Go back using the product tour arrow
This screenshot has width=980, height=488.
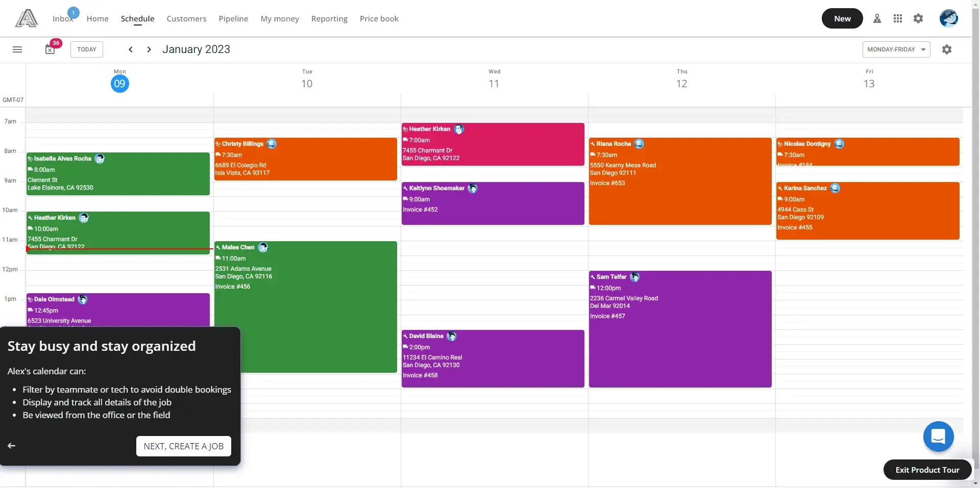11,445
